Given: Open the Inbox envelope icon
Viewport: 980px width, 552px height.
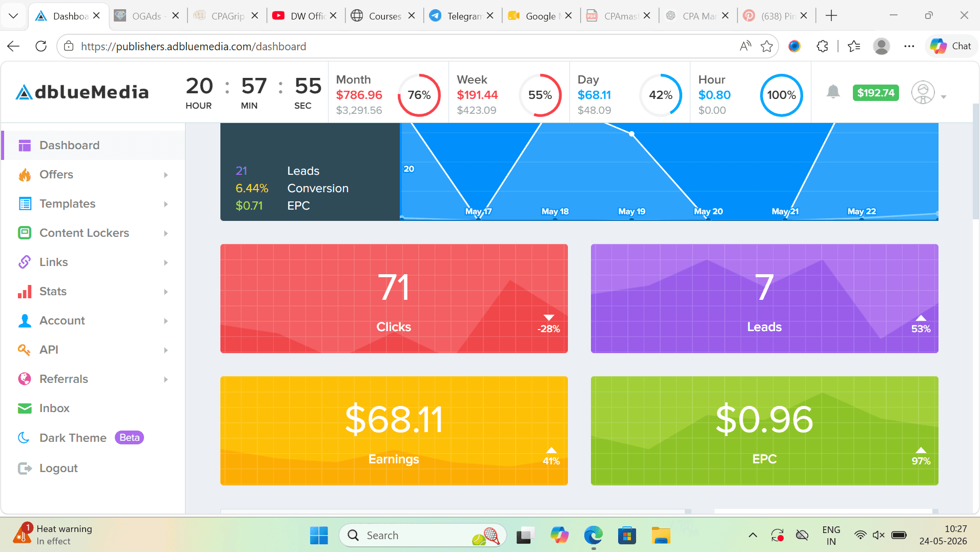Looking at the screenshot, I should [25, 408].
